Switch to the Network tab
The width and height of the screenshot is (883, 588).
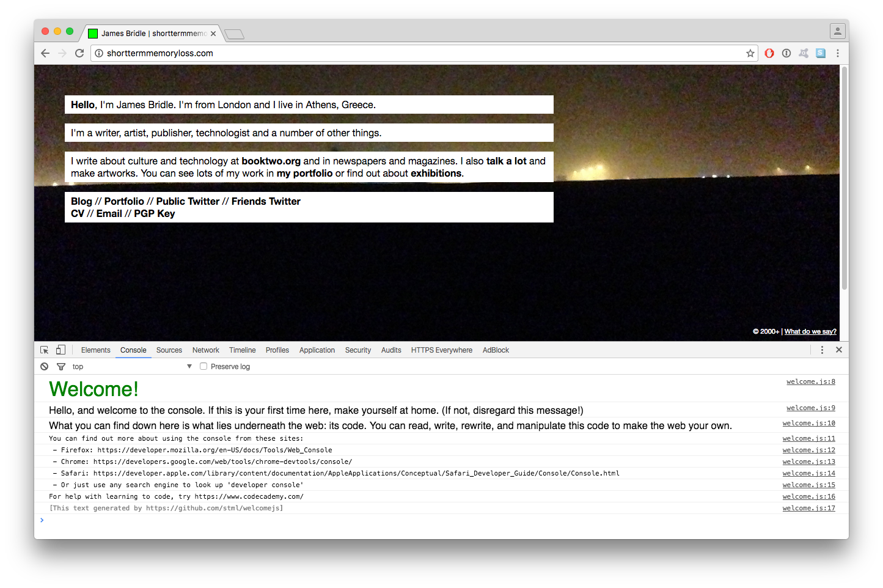click(x=205, y=350)
